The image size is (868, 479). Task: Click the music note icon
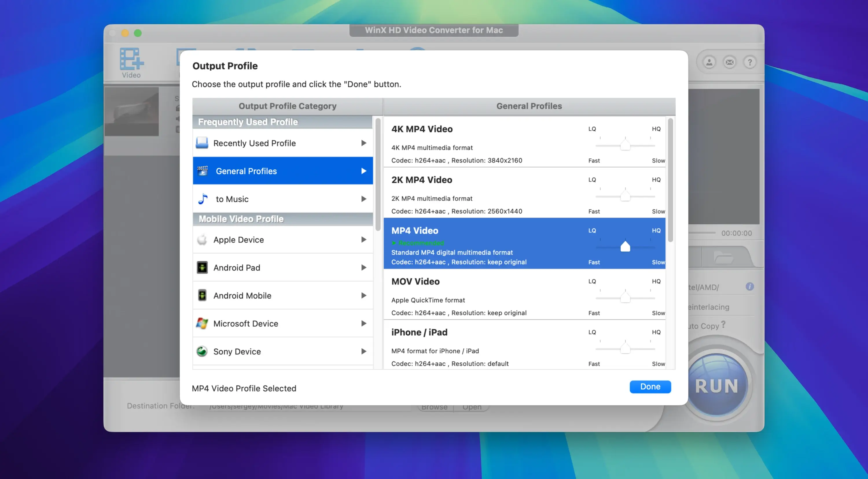tap(203, 199)
